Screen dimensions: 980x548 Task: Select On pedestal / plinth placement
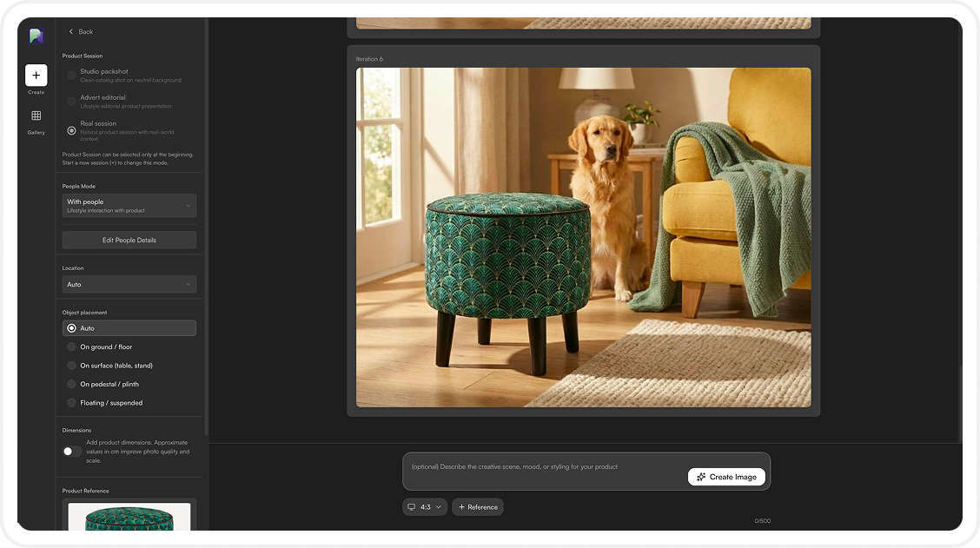(71, 384)
